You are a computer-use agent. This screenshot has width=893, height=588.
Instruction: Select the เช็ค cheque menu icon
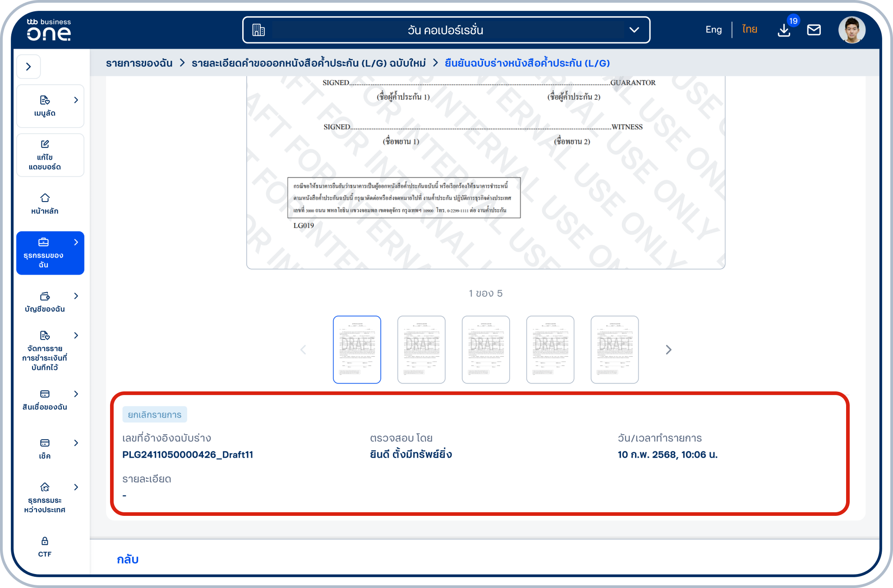[45, 443]
